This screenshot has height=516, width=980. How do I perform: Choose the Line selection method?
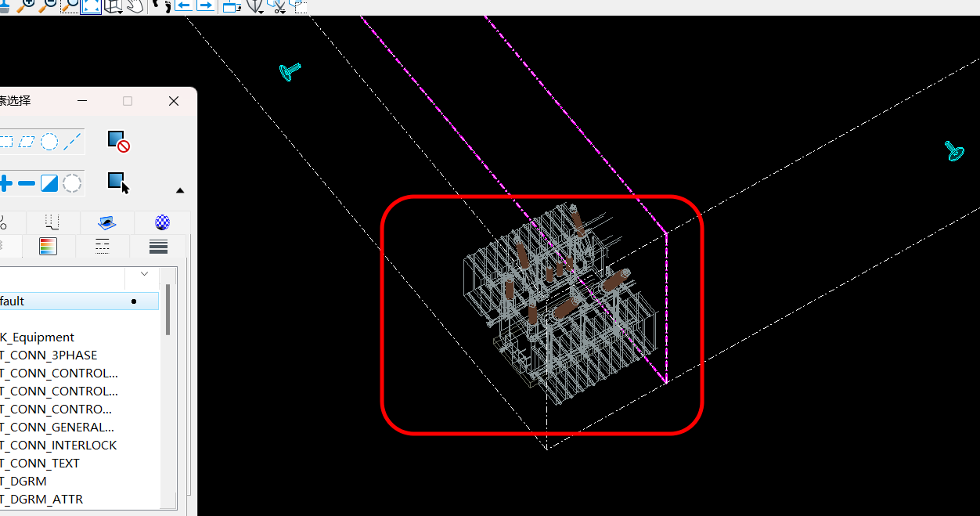tap(72, 142)
